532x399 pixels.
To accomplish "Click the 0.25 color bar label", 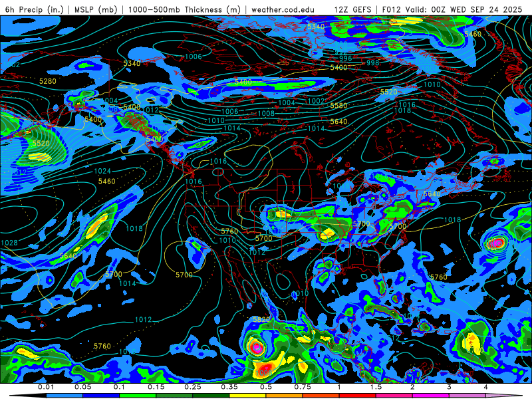I will 193,387.
